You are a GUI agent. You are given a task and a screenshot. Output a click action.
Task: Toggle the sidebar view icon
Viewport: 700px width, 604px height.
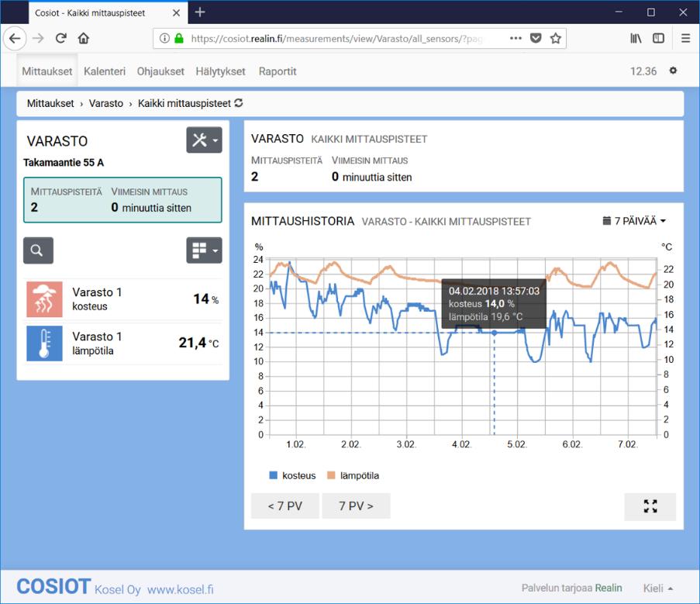click(x=658, y=39)
